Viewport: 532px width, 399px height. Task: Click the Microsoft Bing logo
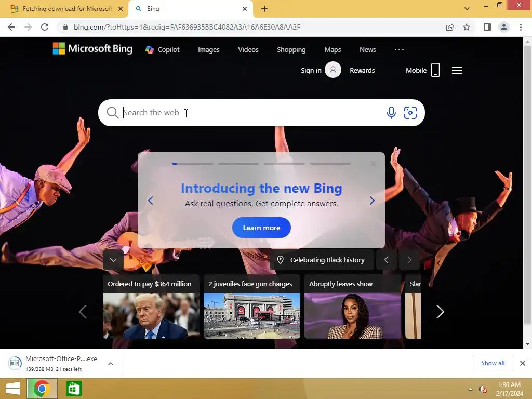(92, 49)
